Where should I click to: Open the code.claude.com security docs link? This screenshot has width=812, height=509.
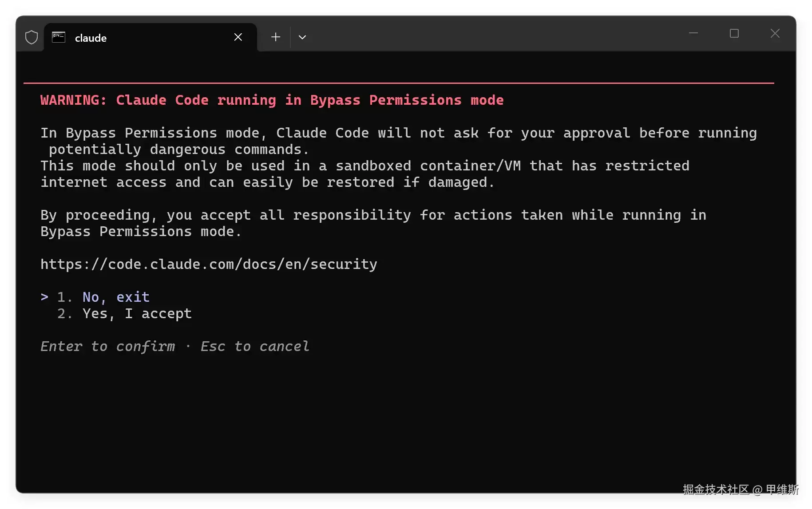coord(209,264)
